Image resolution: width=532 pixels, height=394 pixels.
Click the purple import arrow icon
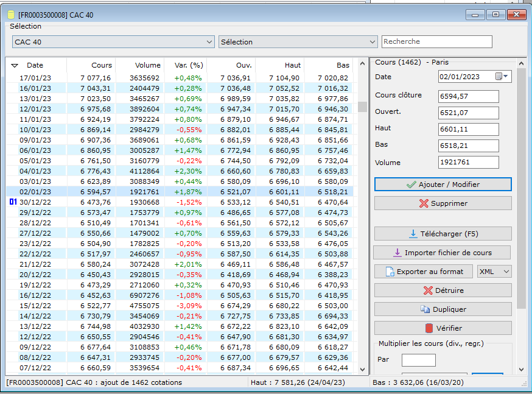point(397,253)
